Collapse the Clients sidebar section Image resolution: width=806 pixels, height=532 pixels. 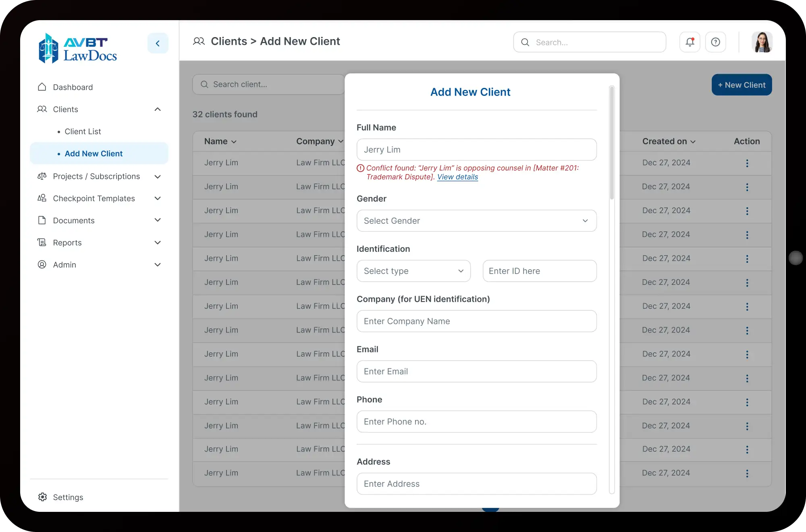coord(158,109)
